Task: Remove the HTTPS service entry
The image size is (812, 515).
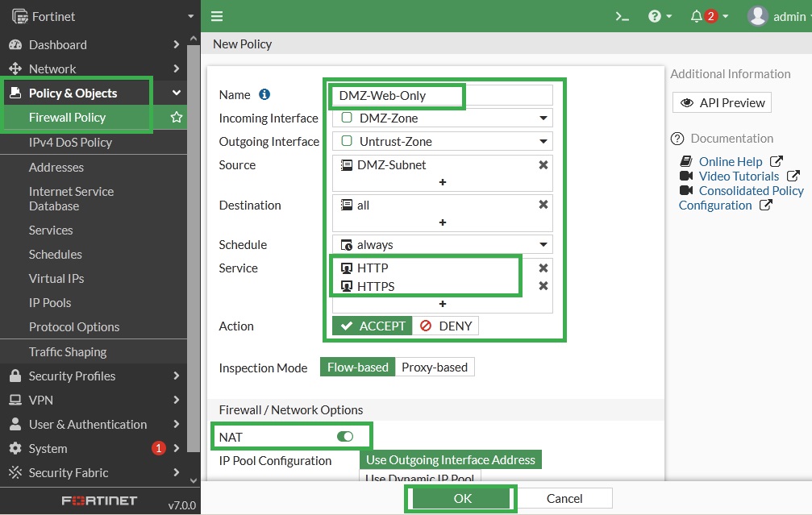Action: pos(543,286)
